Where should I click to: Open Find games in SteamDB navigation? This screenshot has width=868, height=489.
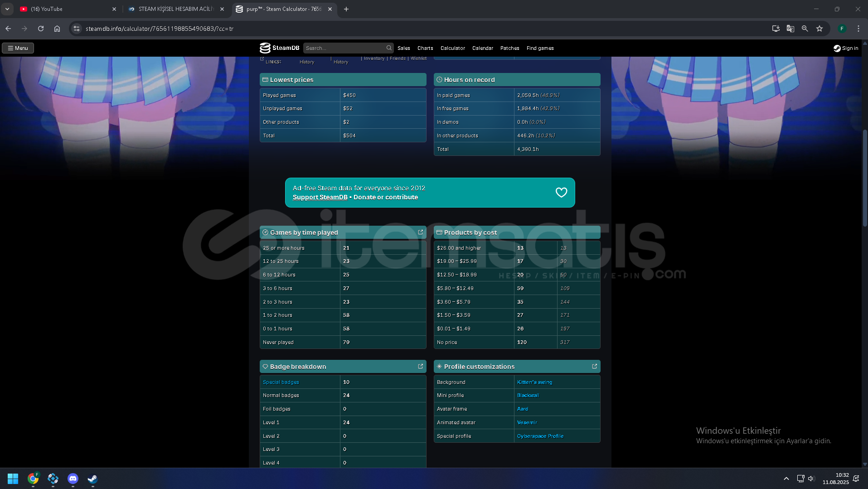click(540, 48)
